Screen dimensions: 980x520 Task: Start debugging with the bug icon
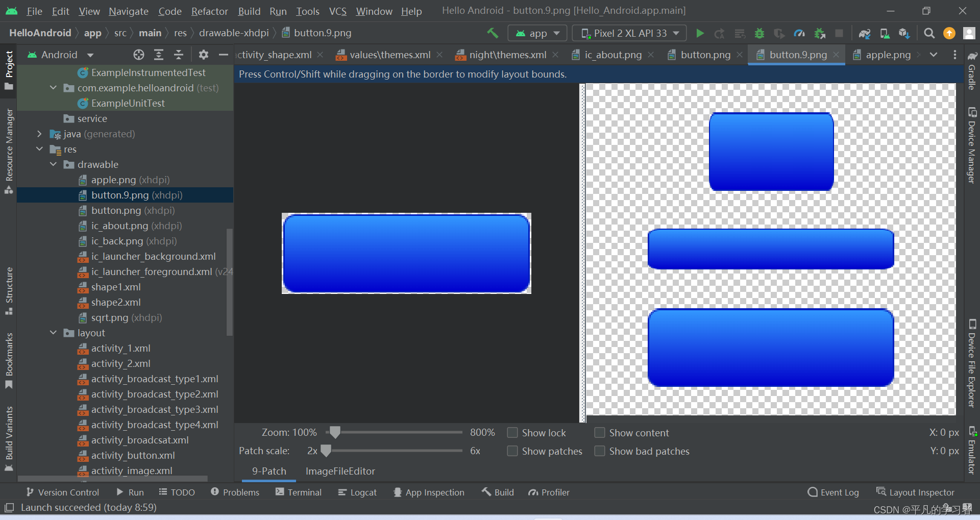(759, 33)
